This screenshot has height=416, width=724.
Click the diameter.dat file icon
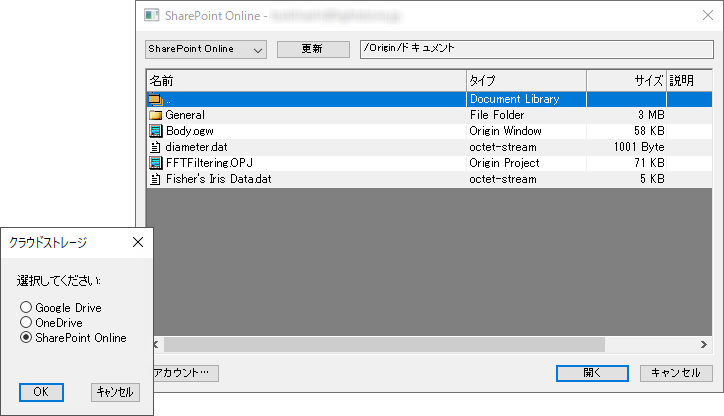click(155, 147)
